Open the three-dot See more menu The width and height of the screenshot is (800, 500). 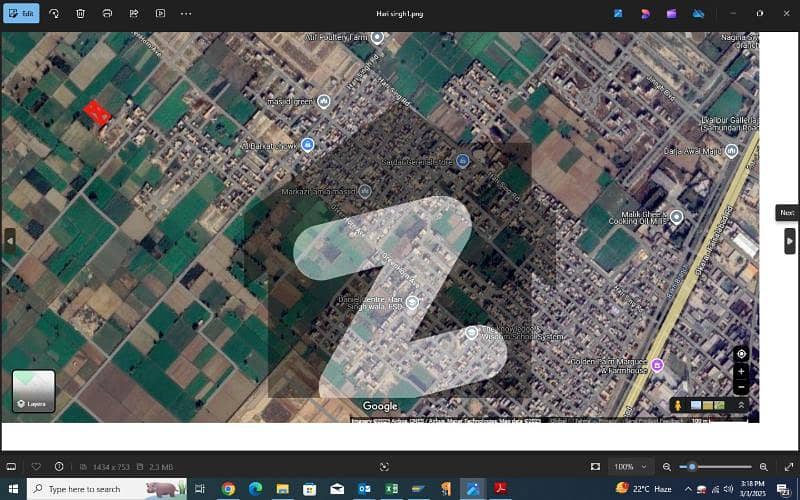pos(186,14)
